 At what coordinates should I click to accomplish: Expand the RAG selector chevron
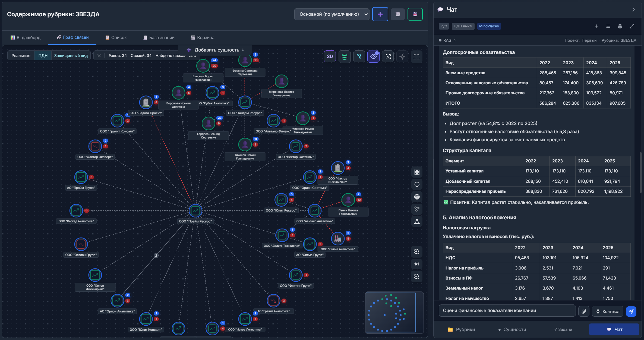tap(455, 40)
